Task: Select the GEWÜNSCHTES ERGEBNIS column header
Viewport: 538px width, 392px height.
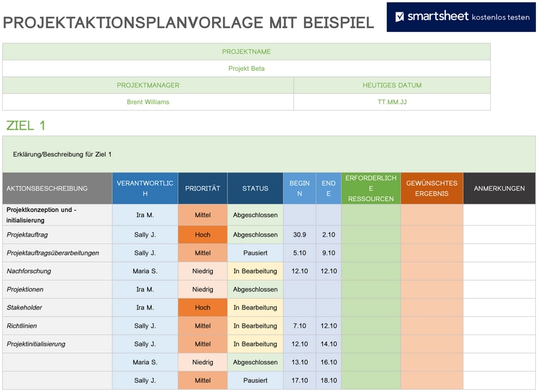Action: click(x=432, y=189)
